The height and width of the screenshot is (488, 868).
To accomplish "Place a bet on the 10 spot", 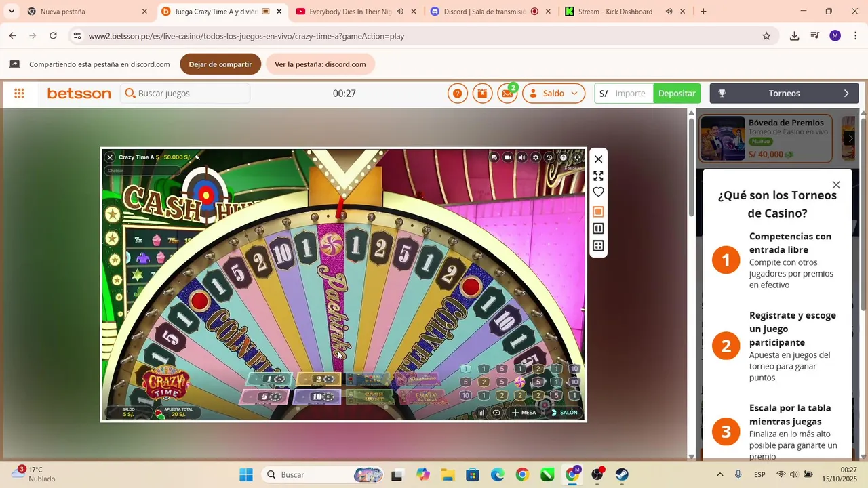I will [x=317, y=396].
